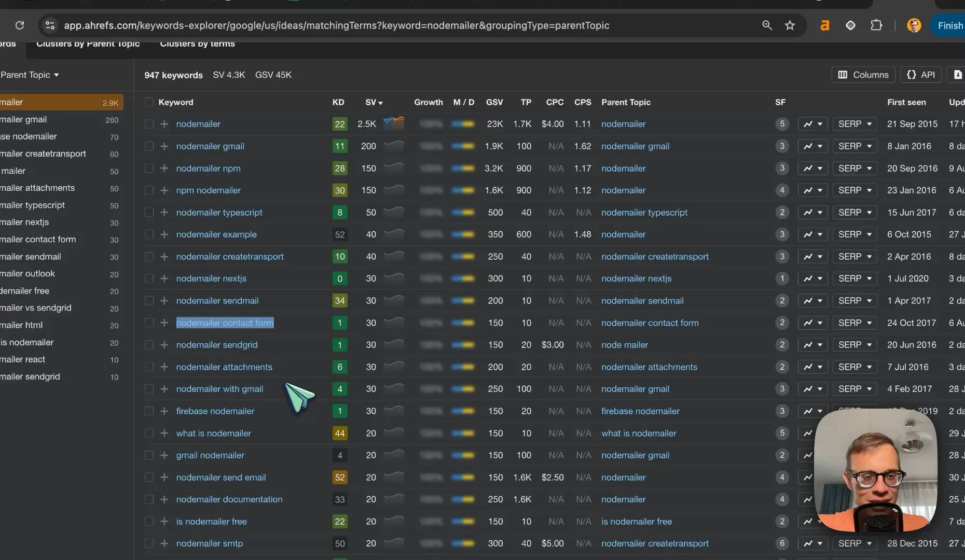The width and height of the screenshot is (965, 560).
Task: Click the KD score badge for nodemailer
Action: (x=340, y=124)
